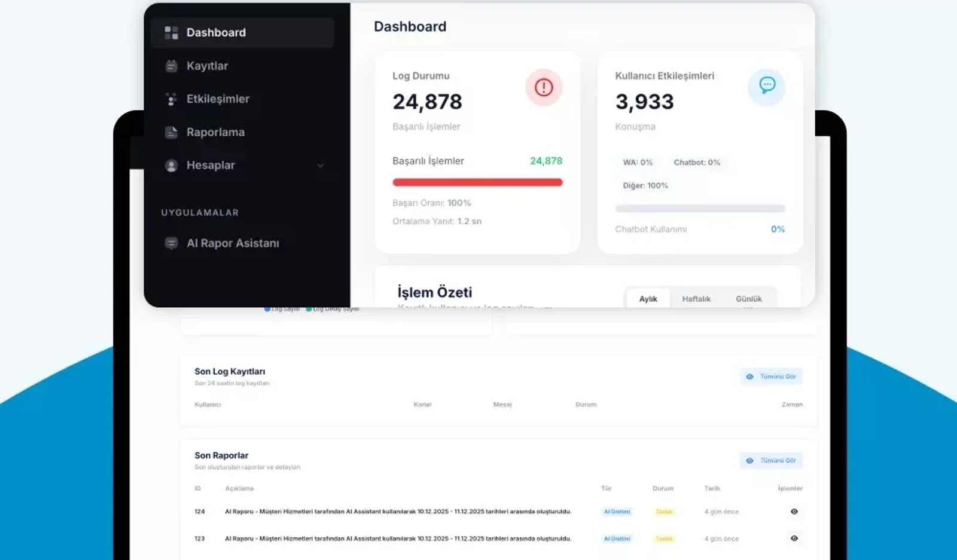Click the red Başarılı İşlemler progress bar
Viewport: 957px width, 560px height.
(x=477, y=182)
